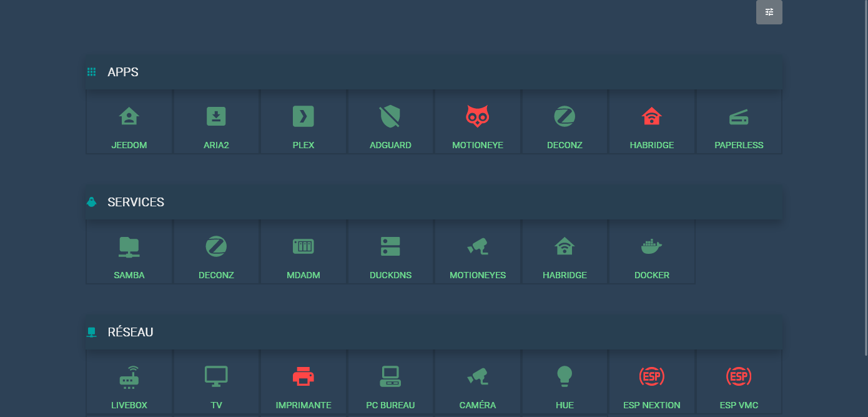Click the MDADM label
The width and height of the screenshot is (868, 417).
click(x=303, y=275)
